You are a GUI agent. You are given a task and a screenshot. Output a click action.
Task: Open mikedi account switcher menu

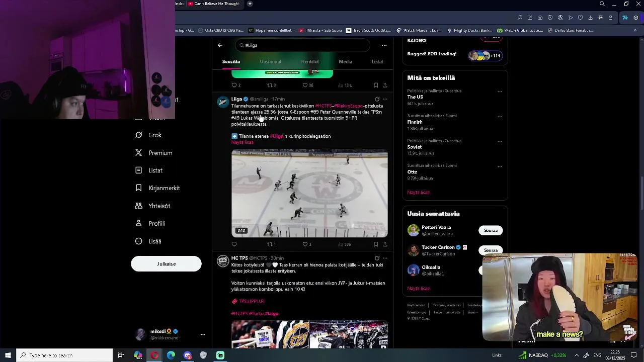point(203,334)
